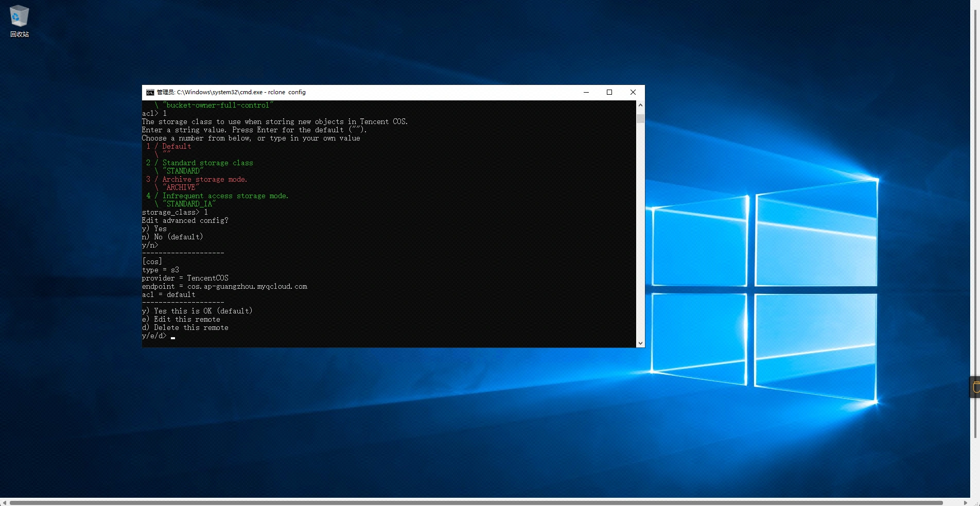Click the '[cos]' section header text
The image size is (980, 506).
pos(152,261)
